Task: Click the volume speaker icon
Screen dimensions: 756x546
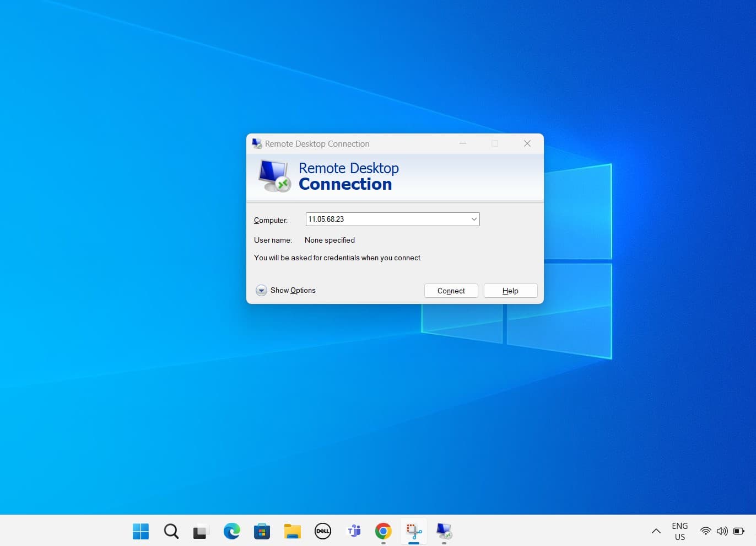Action: pos(722,531)
